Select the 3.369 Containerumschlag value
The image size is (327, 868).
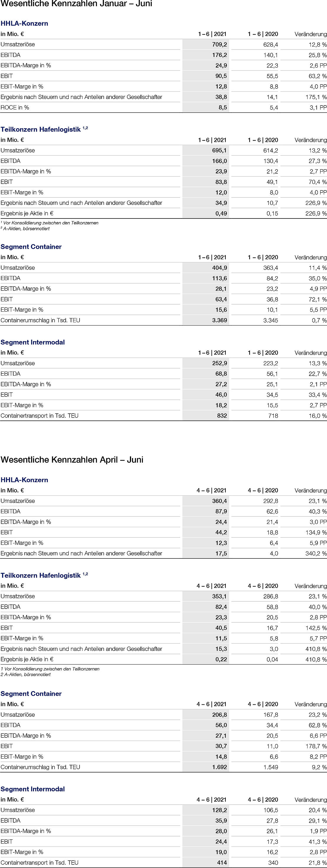[x=219, y=320]
